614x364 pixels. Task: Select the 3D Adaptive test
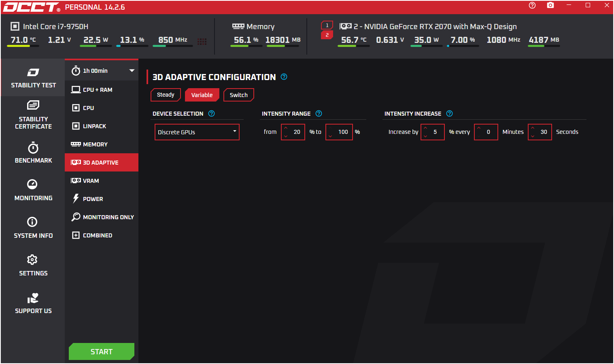102,163
